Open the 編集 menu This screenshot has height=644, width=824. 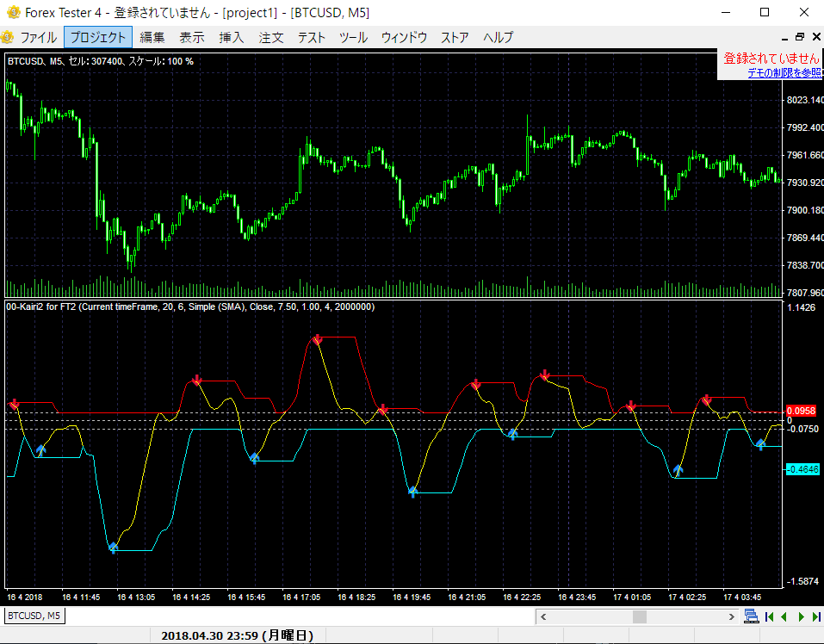tap(152, 37)
